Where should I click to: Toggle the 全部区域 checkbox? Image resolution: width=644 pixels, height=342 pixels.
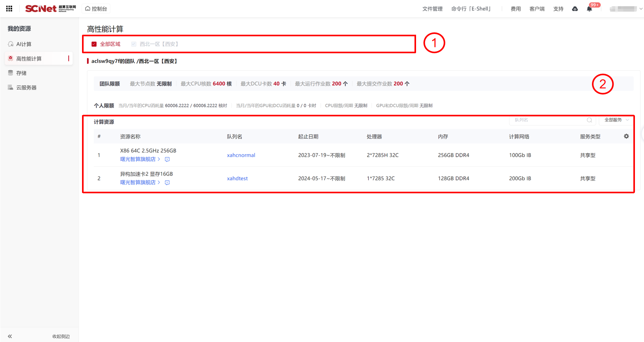click(x=94, y=44)
